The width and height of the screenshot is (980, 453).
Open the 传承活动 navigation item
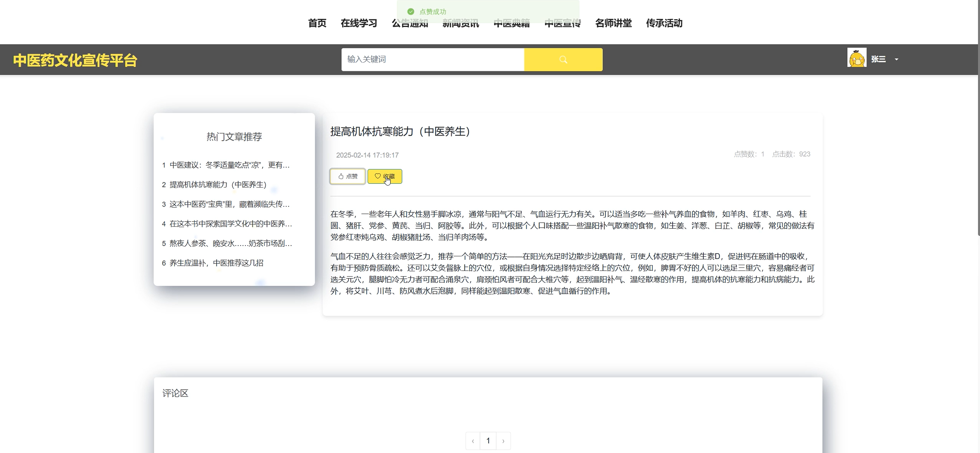point(664,23)
